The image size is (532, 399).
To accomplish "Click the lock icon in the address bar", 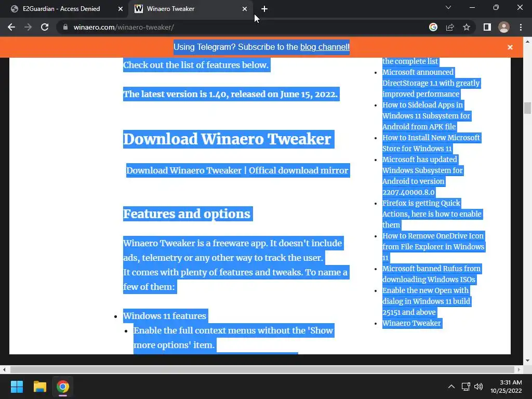I will (x=65, y=27).
